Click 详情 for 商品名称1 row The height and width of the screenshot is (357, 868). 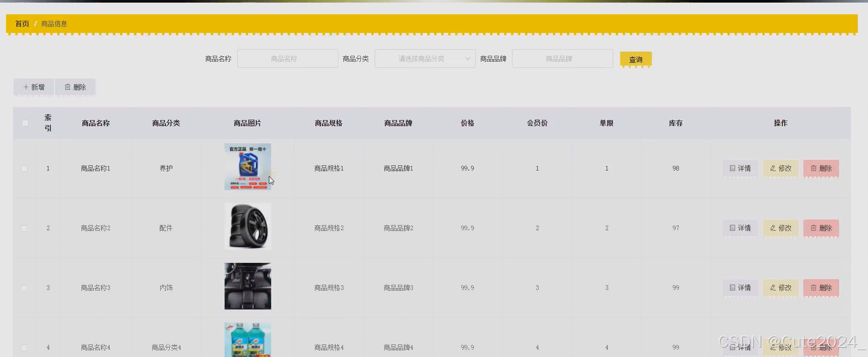point(740,168)
